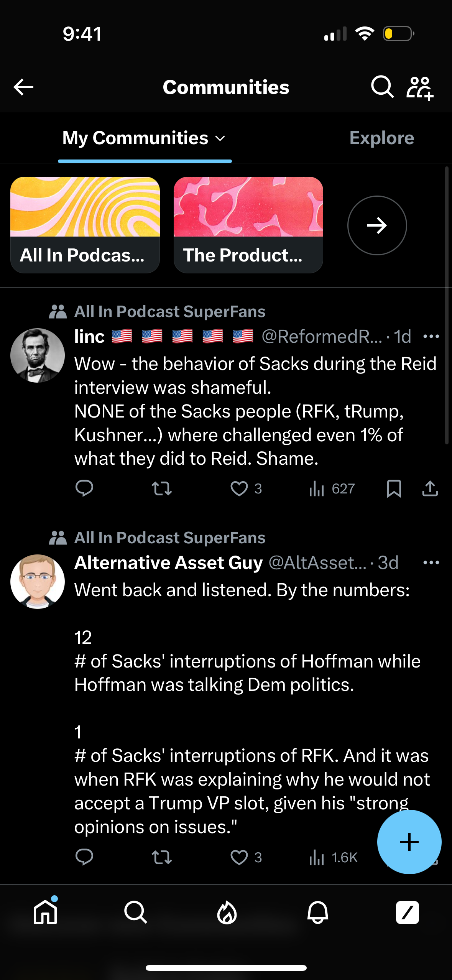The image size is (452, 980).
Task: Repost linc's post
Action: coord(162,488)
